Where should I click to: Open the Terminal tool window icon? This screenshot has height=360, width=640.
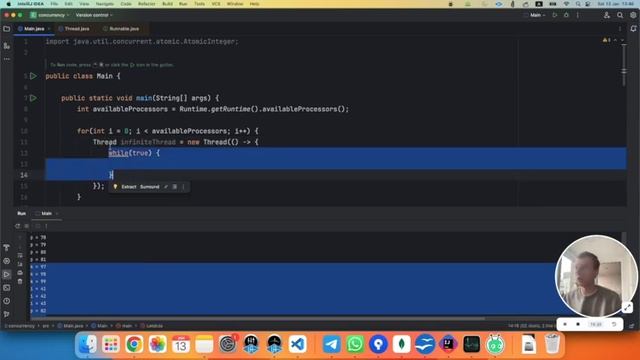point(7,288)
